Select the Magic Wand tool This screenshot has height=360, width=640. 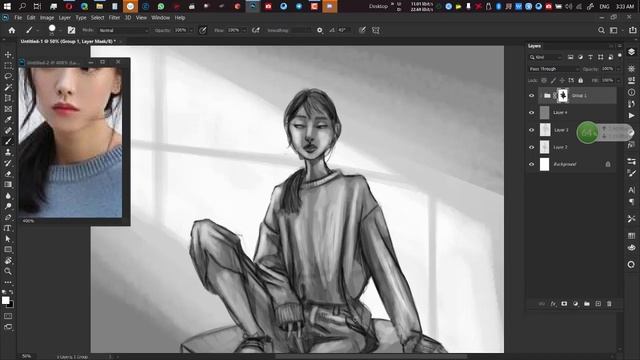8,87
